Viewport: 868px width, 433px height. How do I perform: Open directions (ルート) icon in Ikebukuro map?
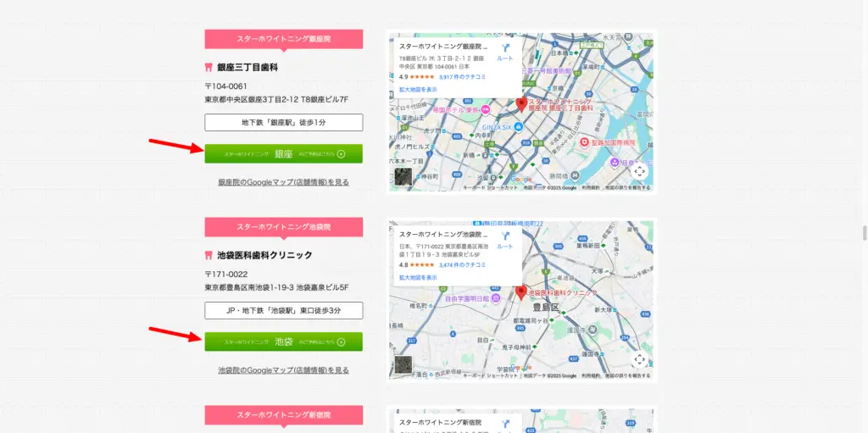coord(505,236)
